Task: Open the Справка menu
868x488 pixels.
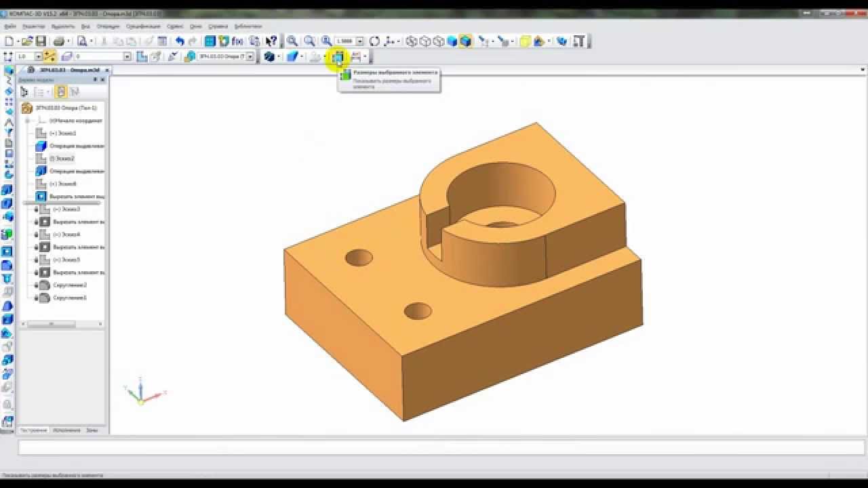Action: pos(218,26)
